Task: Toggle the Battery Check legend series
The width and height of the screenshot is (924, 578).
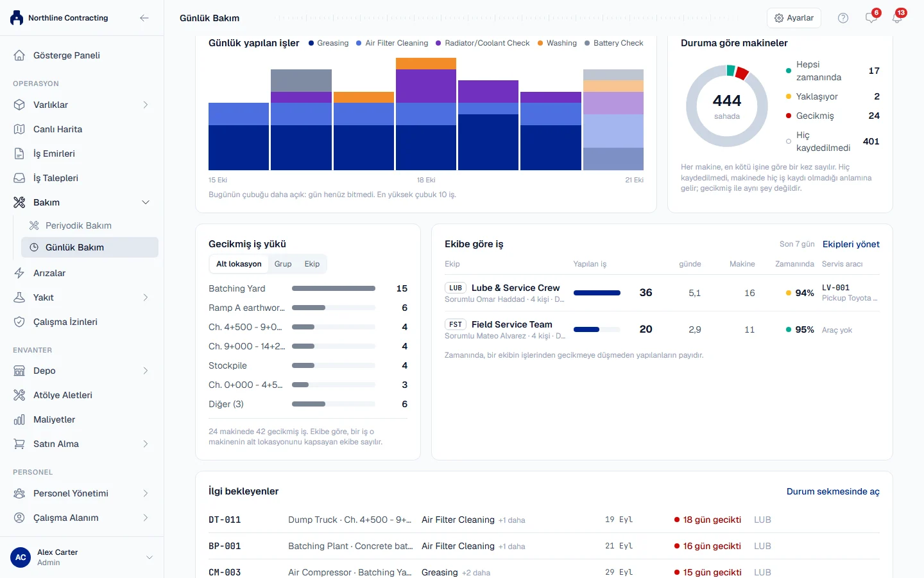Action: click(x=614, y=43)
